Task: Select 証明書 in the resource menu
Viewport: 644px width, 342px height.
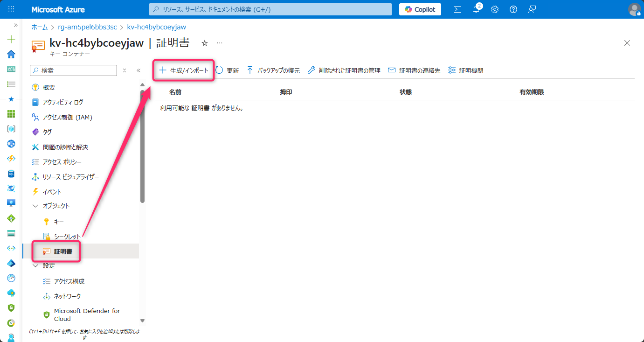Action: pyautogui.click(x=62, y=251)
